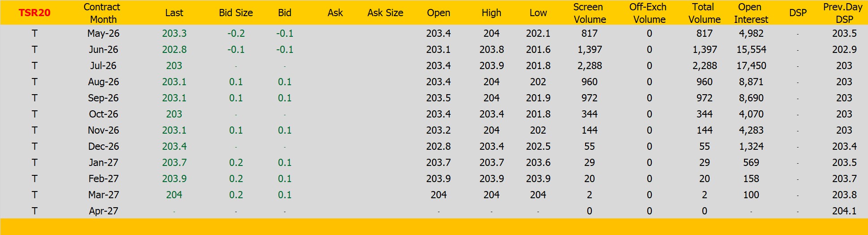Select the Dec-26 contract month cell
Screen dimensions: 868x235
103,147
